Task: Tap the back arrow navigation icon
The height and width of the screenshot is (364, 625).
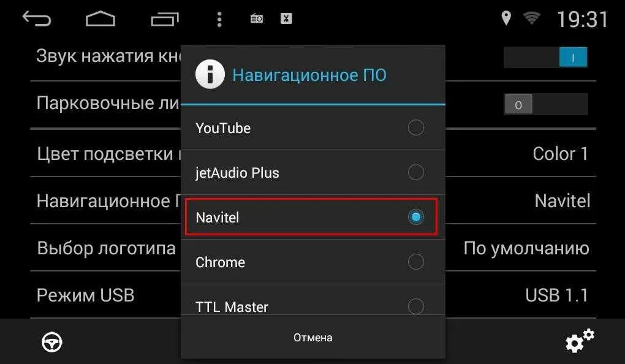Action: pyautogui.click(x=36, y=19)
